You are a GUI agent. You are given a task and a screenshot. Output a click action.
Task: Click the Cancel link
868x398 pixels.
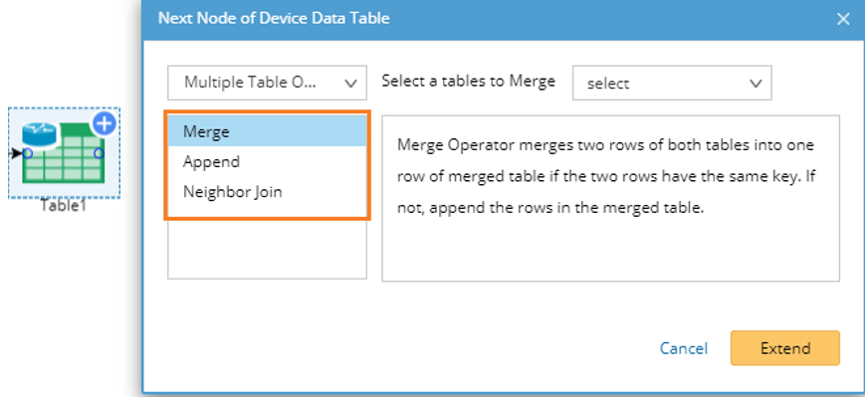(684, 348)
